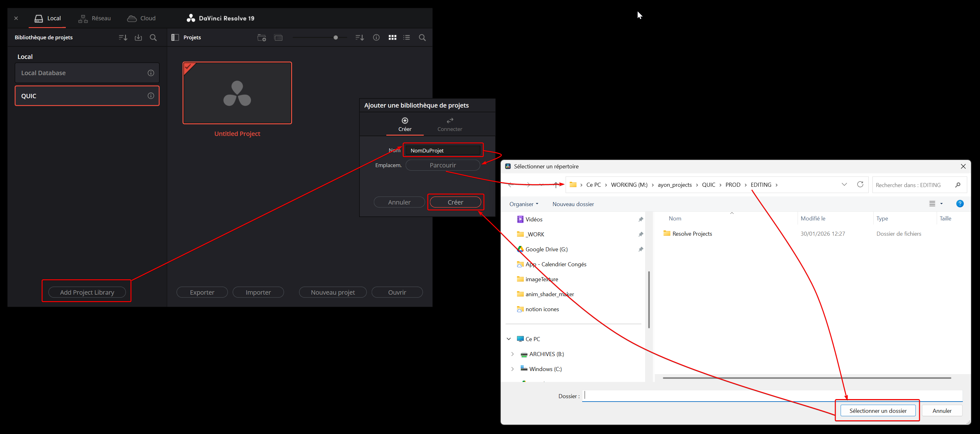The height and width of the screenshot is (434, 980).
Task: Select the Resolve Projects folder
Action: click(x=692, y=234)
